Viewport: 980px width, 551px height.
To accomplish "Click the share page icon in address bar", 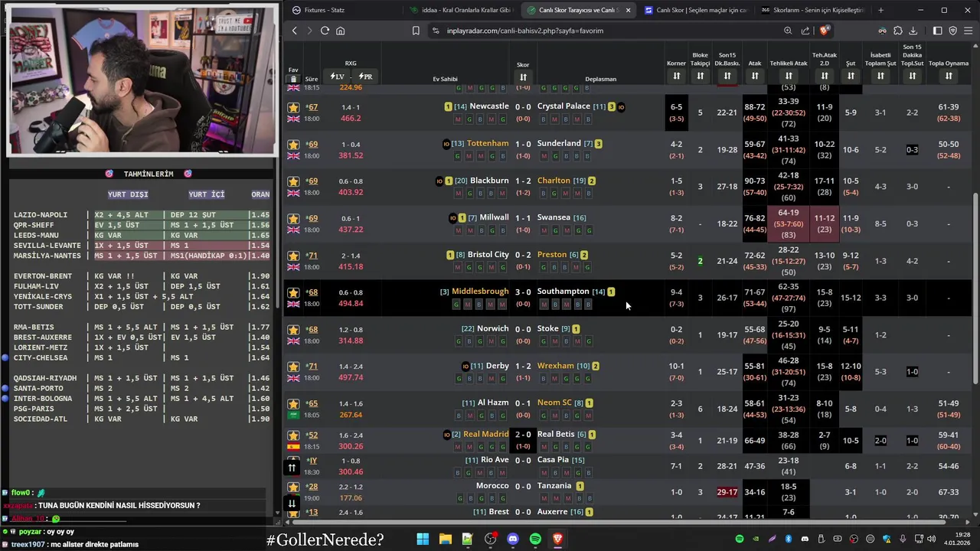I will coord(805,31).
